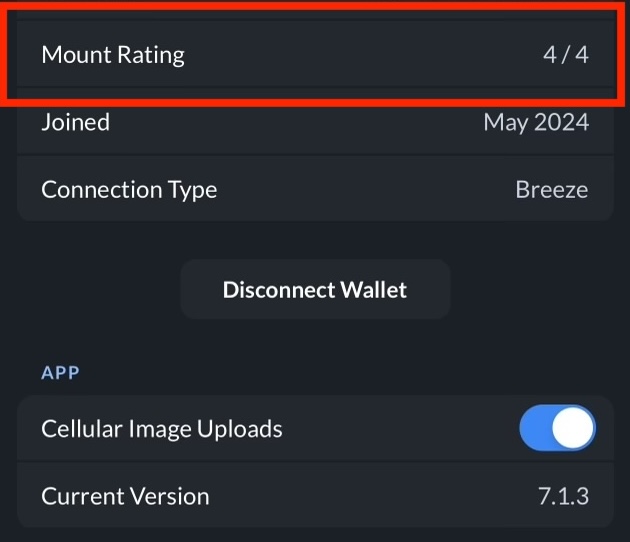Click the Cellular Image Uploads label text
The height and width of the screenshot is (542, 630).
[x=162, y=429]
